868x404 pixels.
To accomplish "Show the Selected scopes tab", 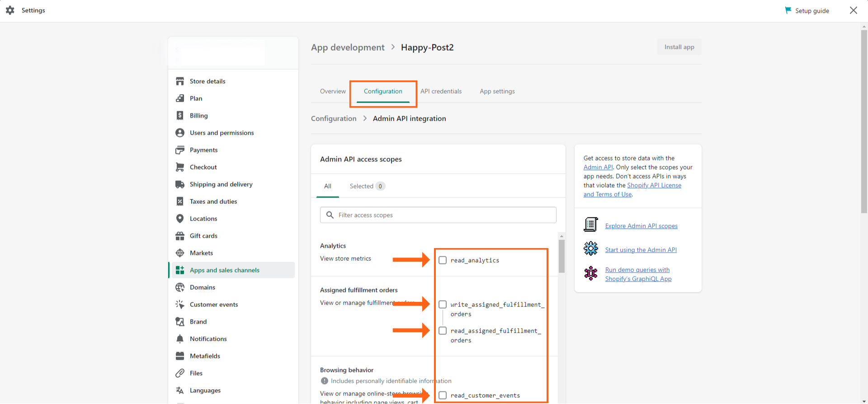I will click(367, 186).
